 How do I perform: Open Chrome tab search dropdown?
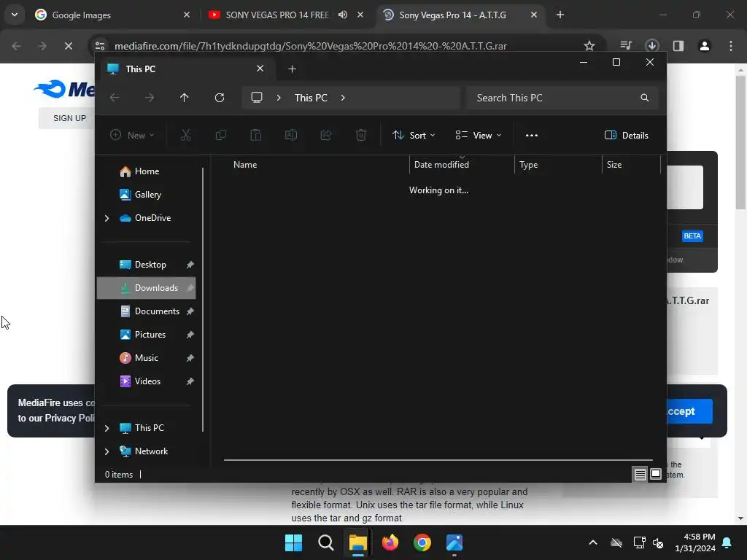click(x=15, y=15)
